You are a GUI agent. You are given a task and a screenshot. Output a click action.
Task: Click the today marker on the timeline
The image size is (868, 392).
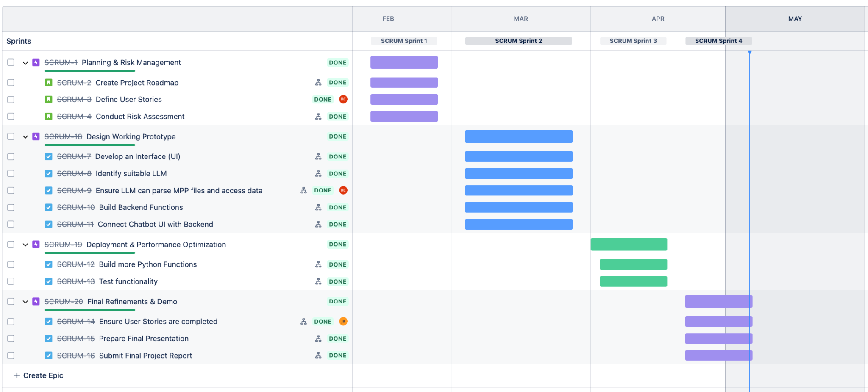(x=749, y=53)
